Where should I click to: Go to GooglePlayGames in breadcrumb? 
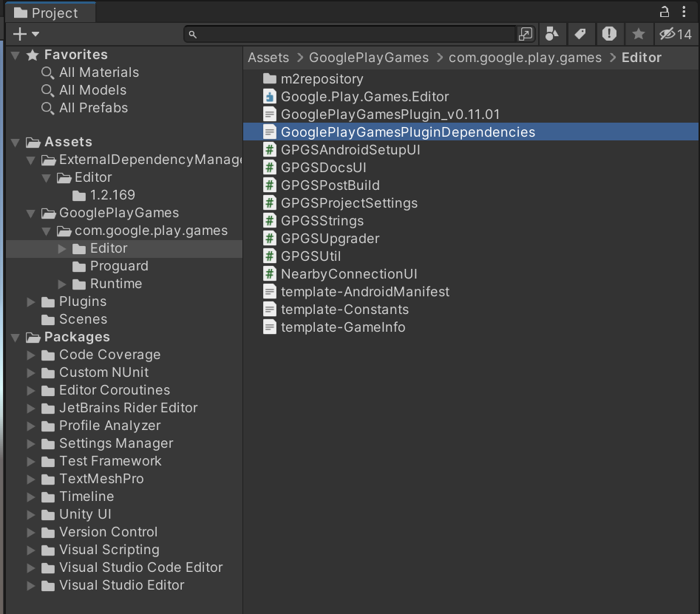369,58
